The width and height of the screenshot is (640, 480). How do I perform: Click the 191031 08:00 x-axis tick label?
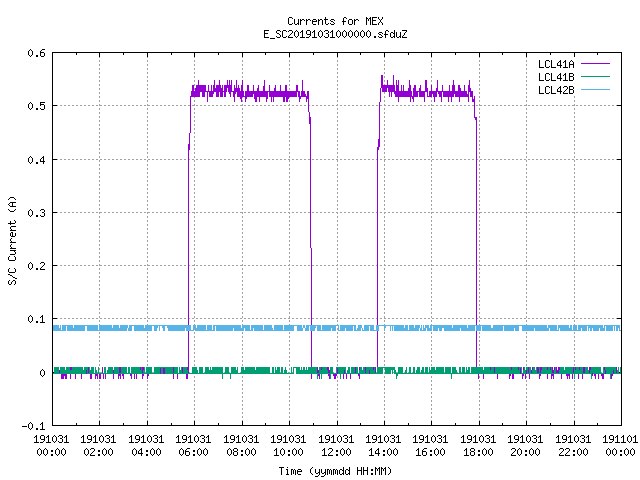point(241,446)
